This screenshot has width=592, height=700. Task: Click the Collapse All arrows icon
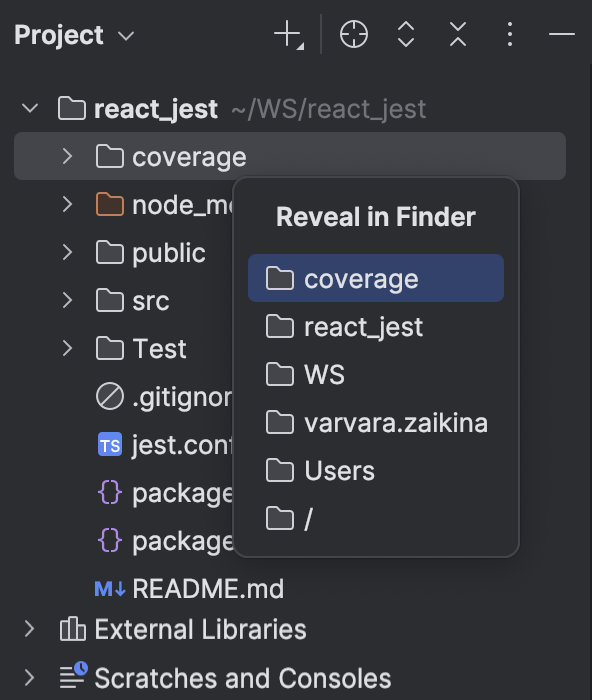(x=458, y=34)
